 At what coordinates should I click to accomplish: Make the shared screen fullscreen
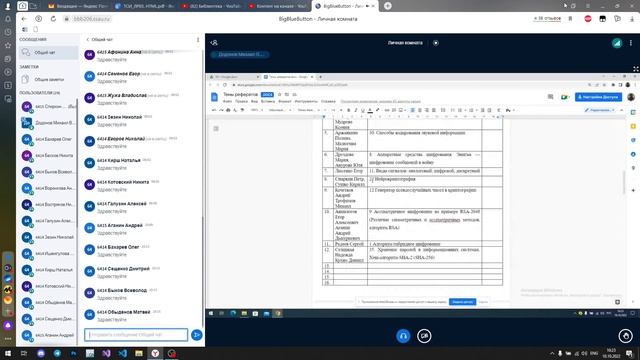click(x=636, y=69)
